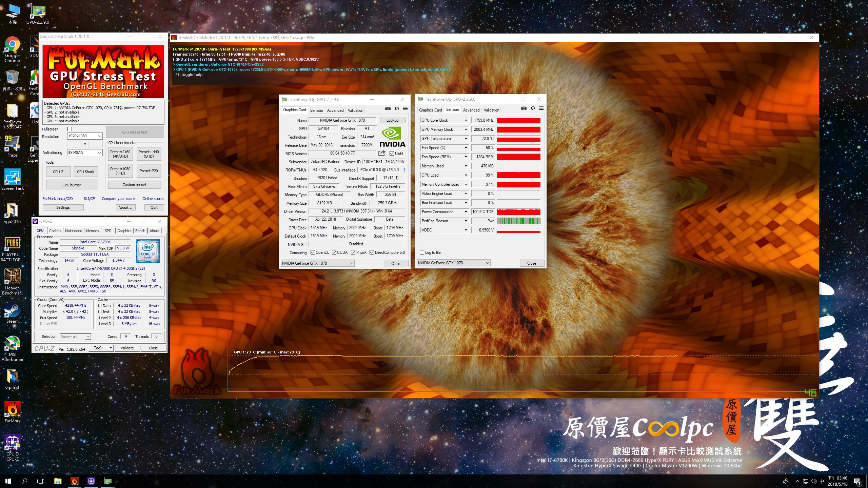This screenshot has width=868, height=488.
Task: Click Online scores link in FurMark
Action: (153, 199)
